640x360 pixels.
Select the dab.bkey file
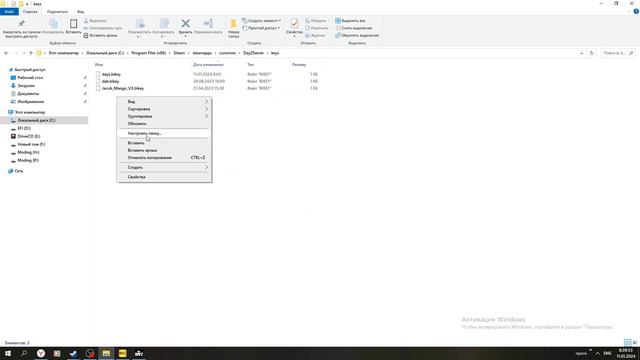(110, 81)
